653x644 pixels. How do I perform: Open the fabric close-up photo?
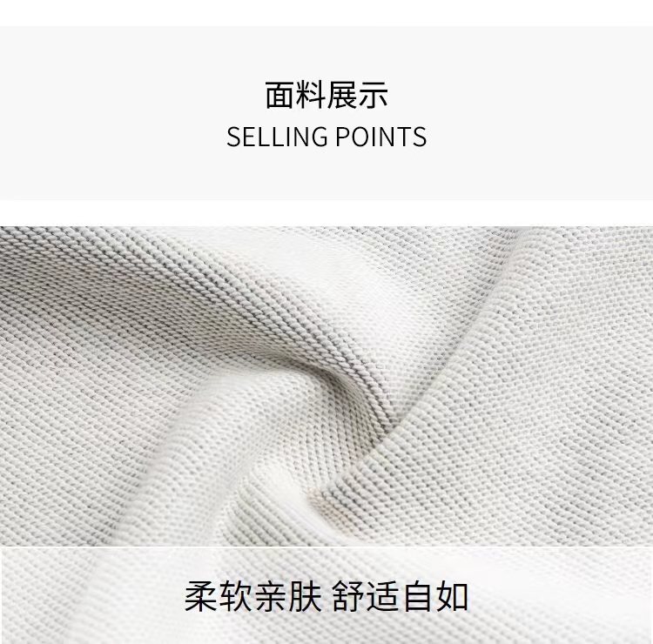[x=326, y=435]
